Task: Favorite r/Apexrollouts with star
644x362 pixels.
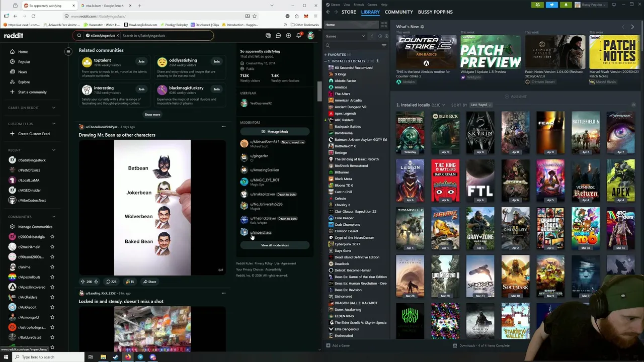Action: [52, 277]
